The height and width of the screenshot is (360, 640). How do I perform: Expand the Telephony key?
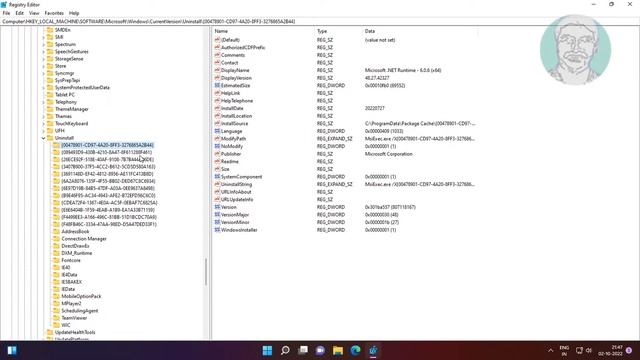pos(43,102)
